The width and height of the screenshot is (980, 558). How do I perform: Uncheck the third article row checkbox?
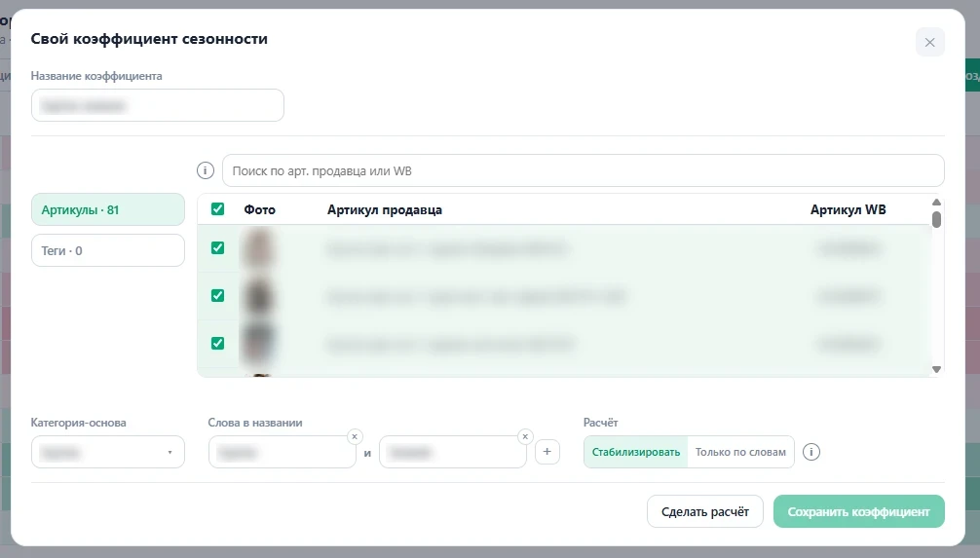click(217, 343)
